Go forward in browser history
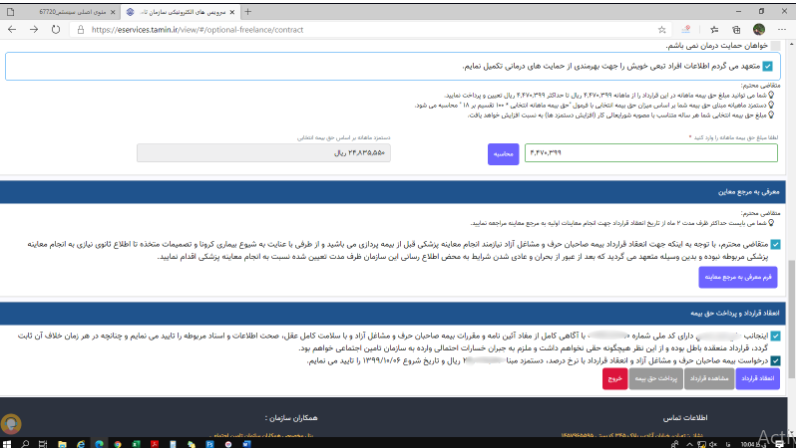Screen dimensions: 796x448 [x=34, y=29]
